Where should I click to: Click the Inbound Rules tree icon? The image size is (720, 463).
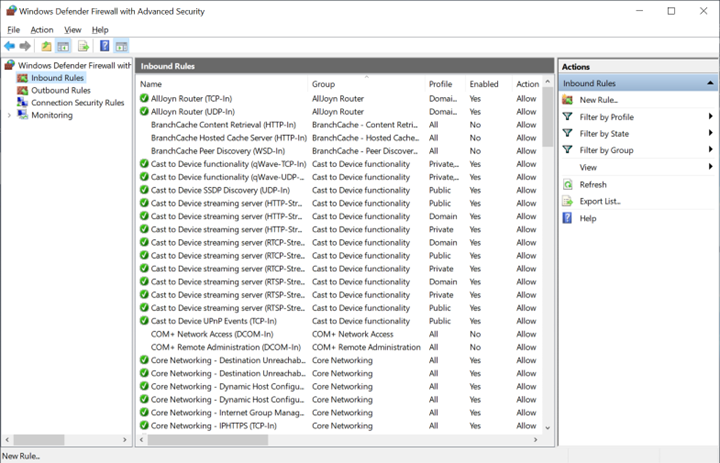(x=22, y=78)
